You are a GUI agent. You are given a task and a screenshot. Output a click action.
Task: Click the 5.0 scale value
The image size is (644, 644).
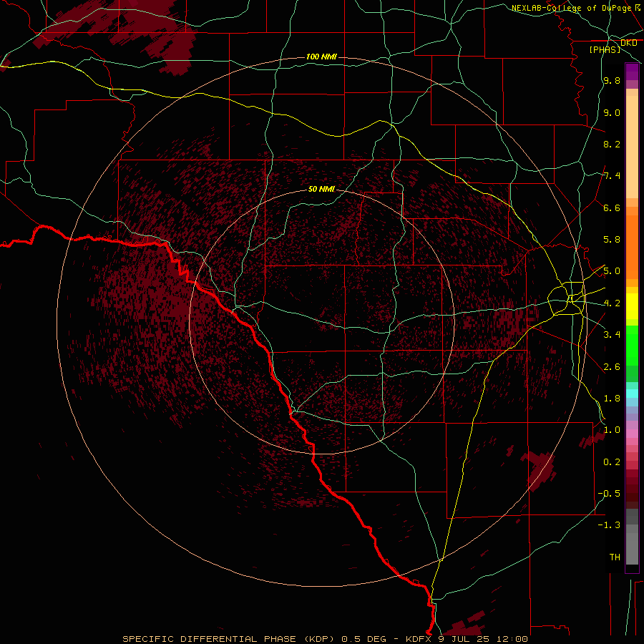pyautogui.click(x=612, y=271)
